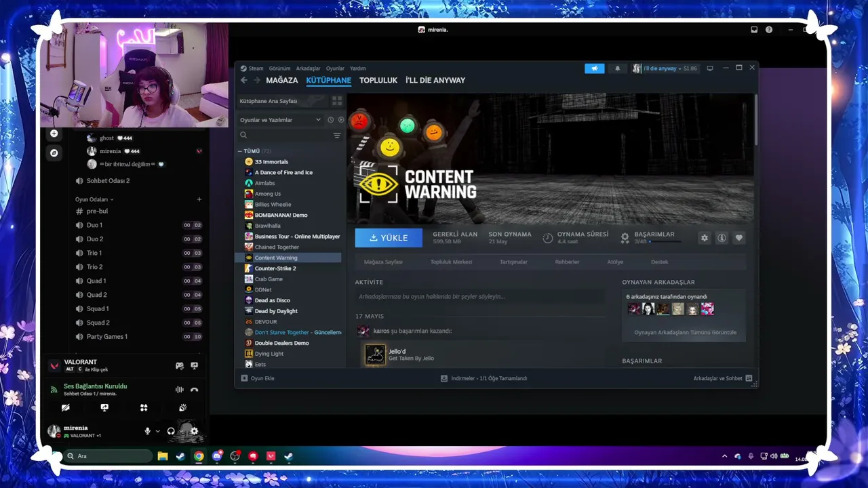Open the Görünüm menu

[x=279, y=68]
